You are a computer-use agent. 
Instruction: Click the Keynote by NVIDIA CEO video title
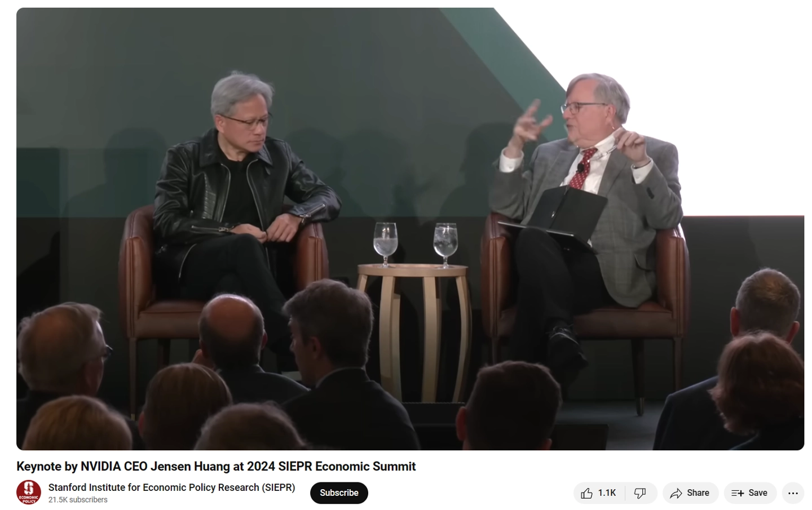(x=216, y=467)
